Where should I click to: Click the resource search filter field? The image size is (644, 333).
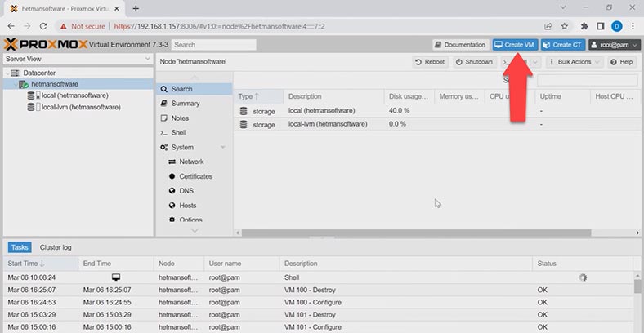coord(588,80)
